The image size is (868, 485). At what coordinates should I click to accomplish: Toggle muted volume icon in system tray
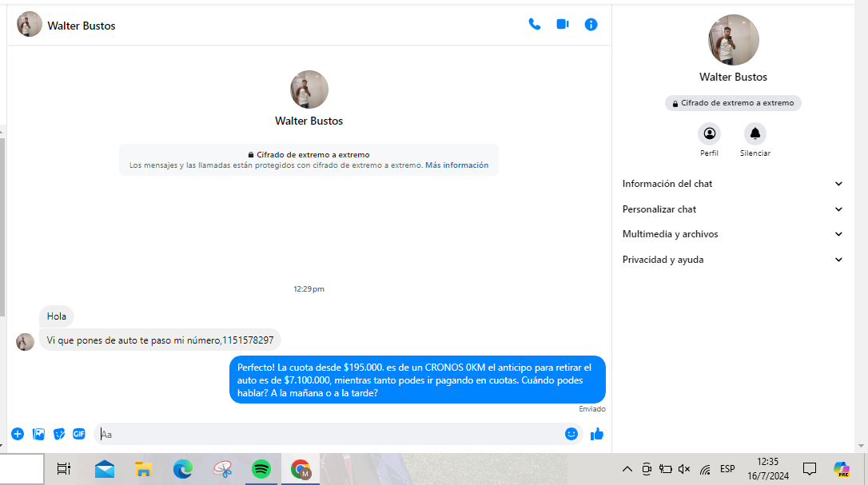(x=684, y=469)
